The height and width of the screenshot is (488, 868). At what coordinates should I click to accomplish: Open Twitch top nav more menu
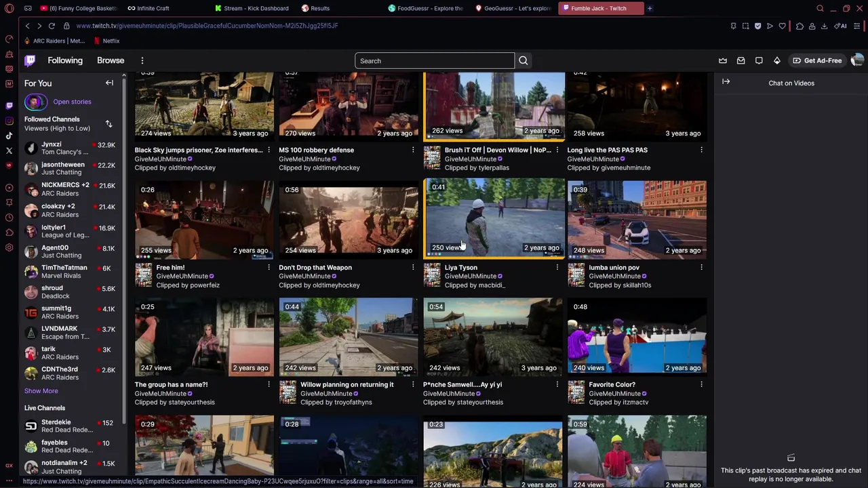[142, 61]
